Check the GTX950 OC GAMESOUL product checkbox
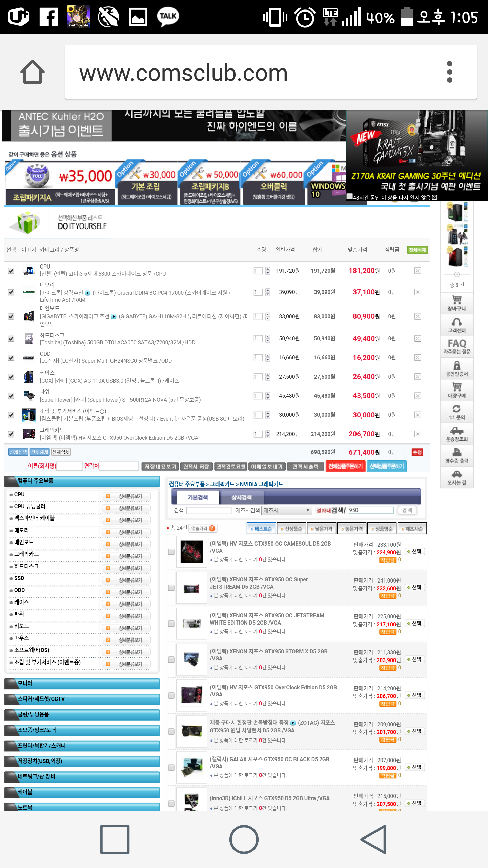 [x=171, y=552]
